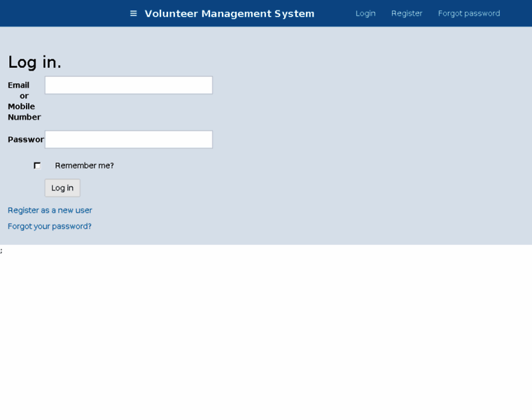Enable the Remember me checkbox

(37, 166)
